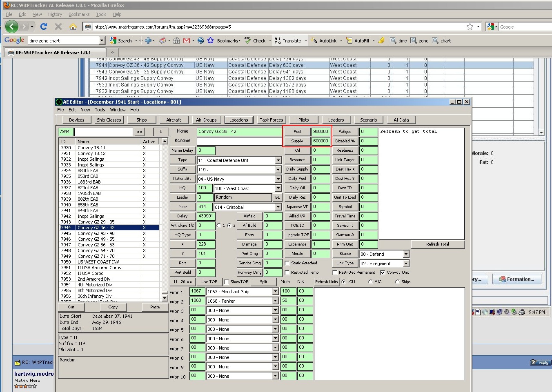Viewport: 552px width, 392px height.
Task: Click the bank building icon in Google toolbar
Action: pyautogui.click(x=177, y=41)
